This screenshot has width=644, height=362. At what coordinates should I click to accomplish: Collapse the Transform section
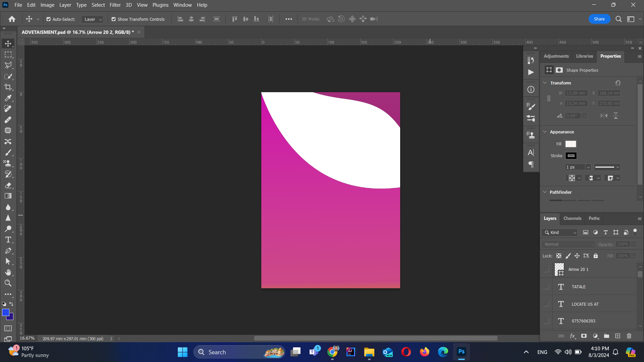[545, 83]
